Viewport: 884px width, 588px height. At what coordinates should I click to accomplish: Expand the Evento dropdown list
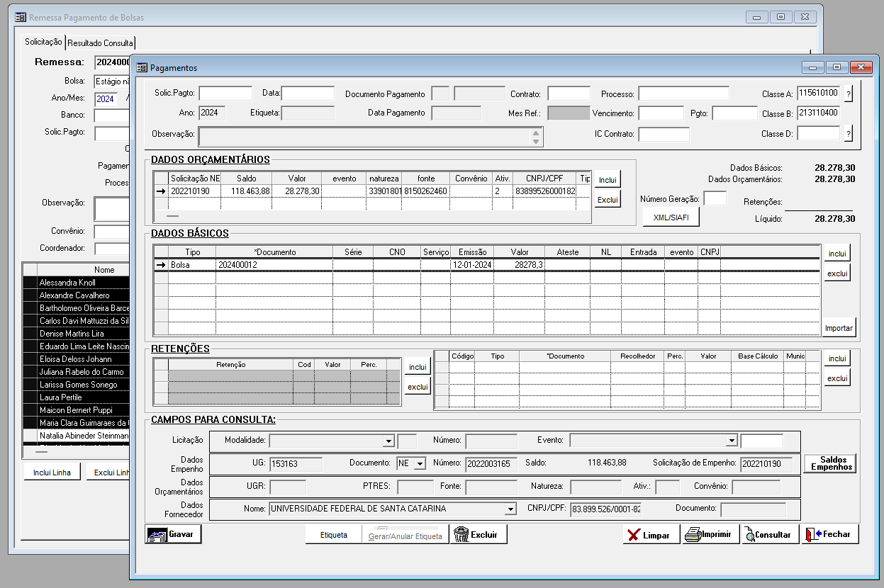(x=732, y=441)
